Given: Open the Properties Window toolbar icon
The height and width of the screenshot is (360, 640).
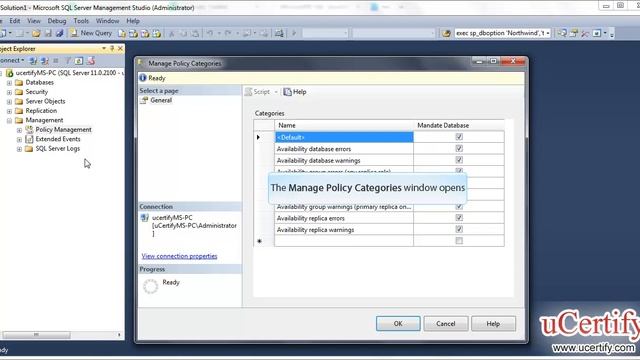Looking at the screenshot, I should pyautogui.click(x=574, y=33).
